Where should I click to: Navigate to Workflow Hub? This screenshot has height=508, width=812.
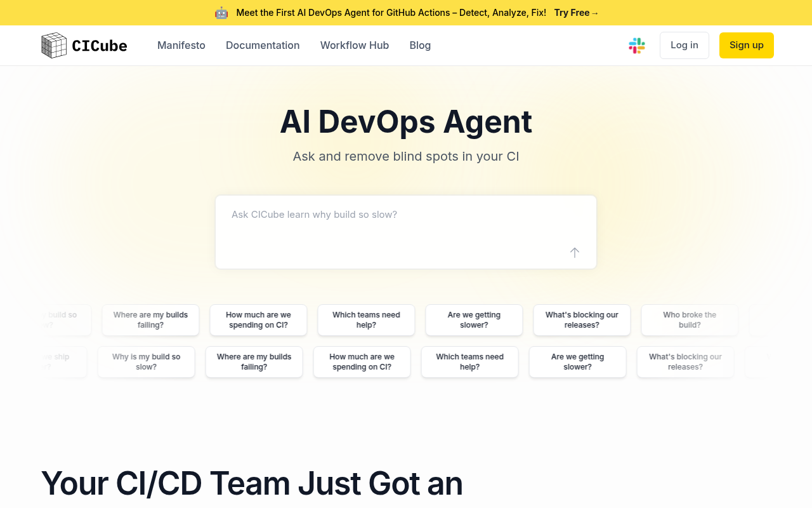(355, 45)
